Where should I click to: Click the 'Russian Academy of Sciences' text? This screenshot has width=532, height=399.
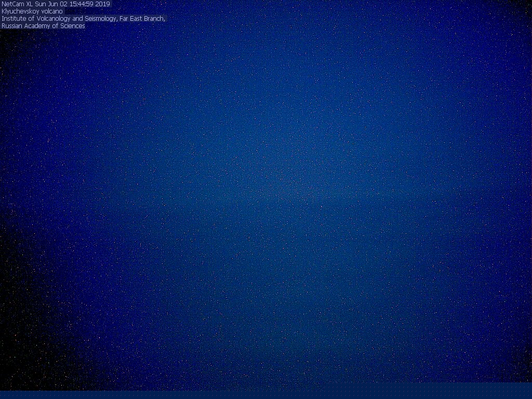click(x=44, y=26)
